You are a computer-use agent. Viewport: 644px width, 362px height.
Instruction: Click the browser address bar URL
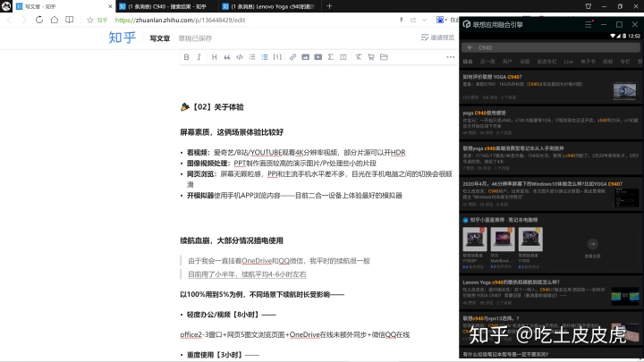pyautogui.click(x=180, y=20)
